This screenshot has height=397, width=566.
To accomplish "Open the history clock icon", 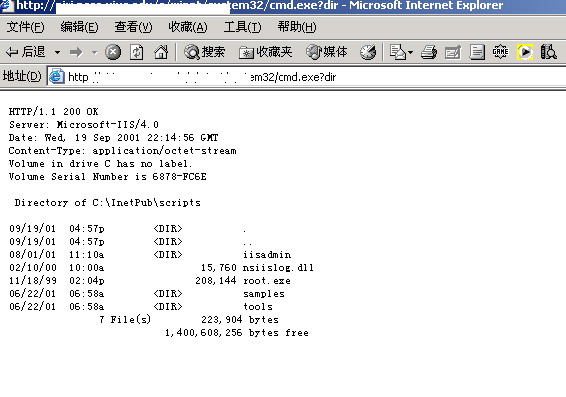I will pos(368,52).
